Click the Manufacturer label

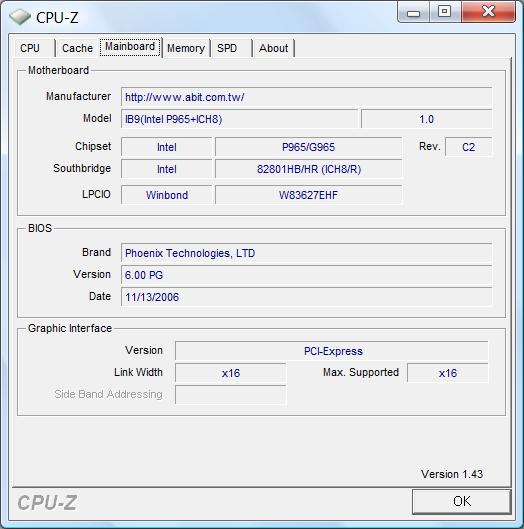pos(78,96)
